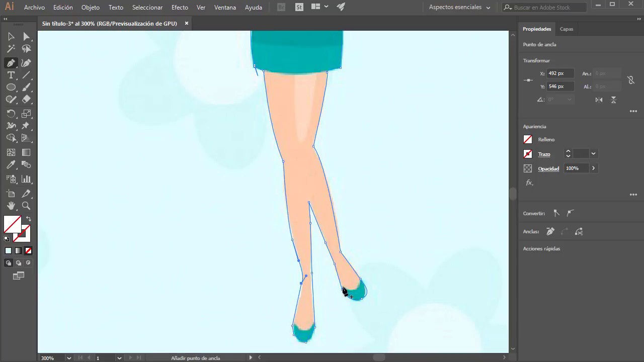Click the Eraser tool
The height and width of the screenshot is (362, 644).
click(26, 100)
